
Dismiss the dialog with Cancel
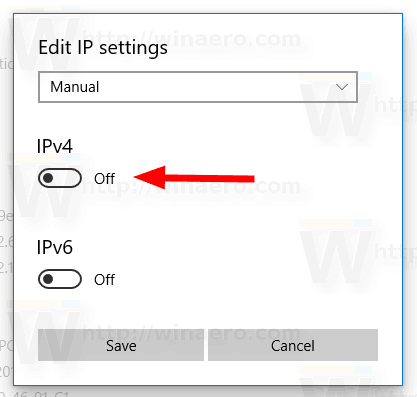[x=293, y=345]
